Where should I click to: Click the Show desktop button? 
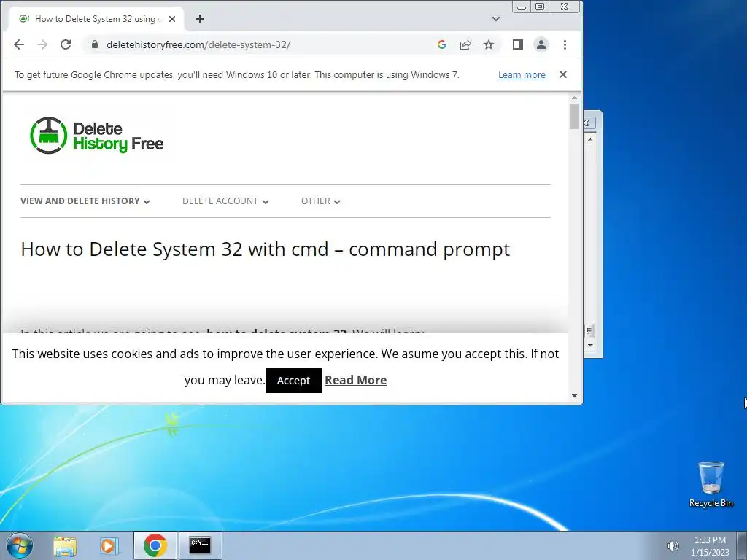pos(742,545)
